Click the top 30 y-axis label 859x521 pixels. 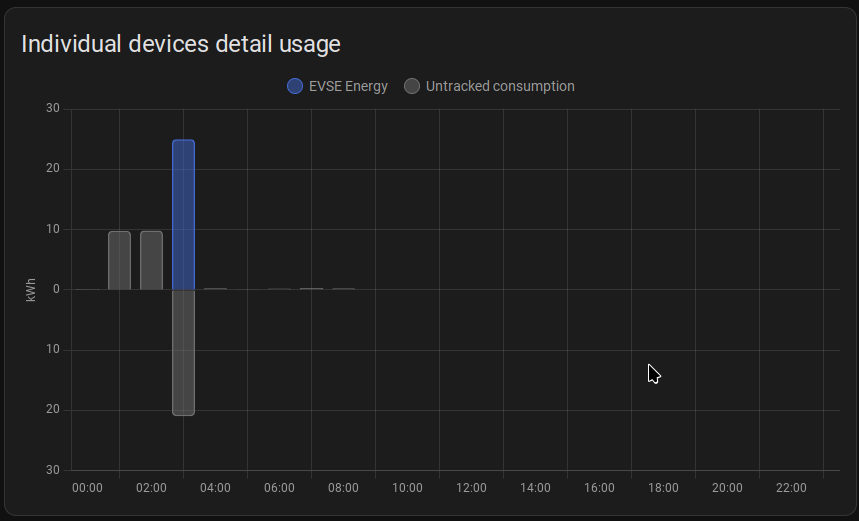click(x=53, y=109)
